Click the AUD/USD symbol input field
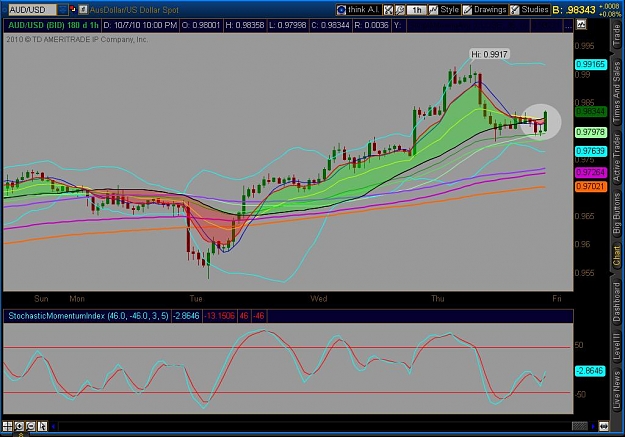Viewport: 625px width, 437px height. coord(32,10)
